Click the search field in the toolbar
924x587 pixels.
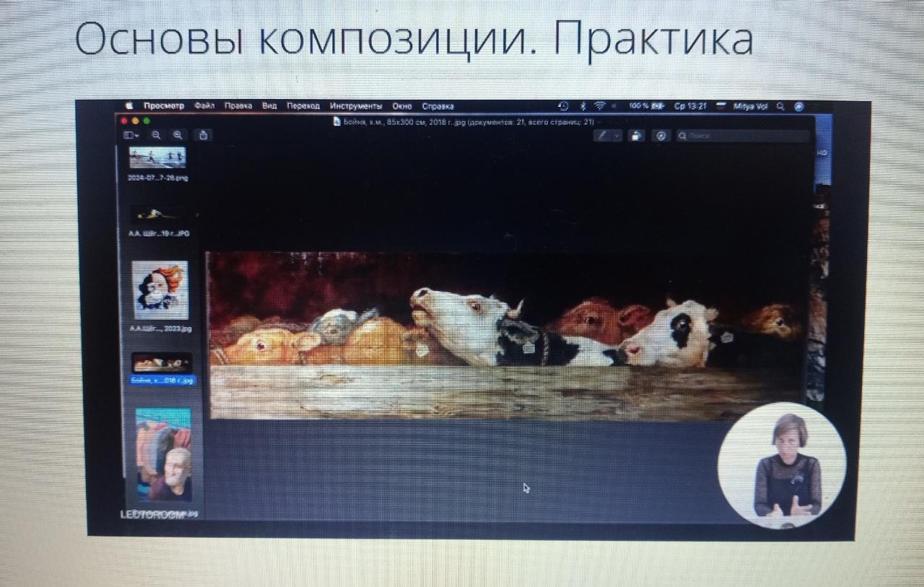(x=744, y=136)
